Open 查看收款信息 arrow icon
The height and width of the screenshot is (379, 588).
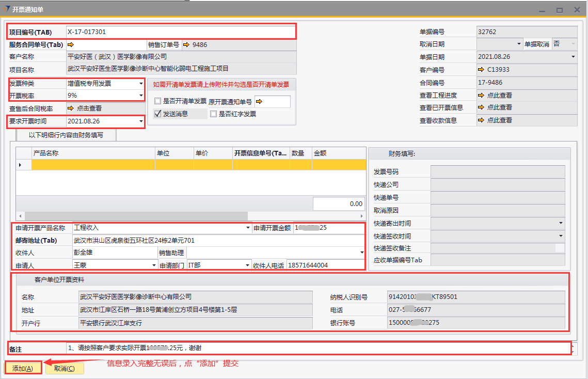click(x=481, y=120)
